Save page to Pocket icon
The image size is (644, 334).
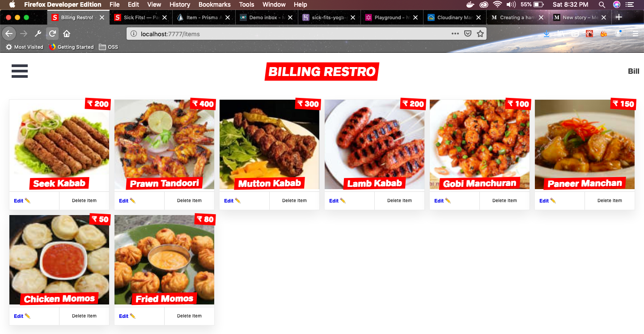(467, 34)
